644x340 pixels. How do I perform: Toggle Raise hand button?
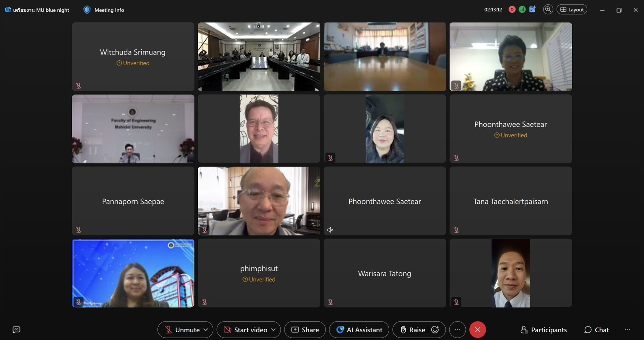point(412,330)
